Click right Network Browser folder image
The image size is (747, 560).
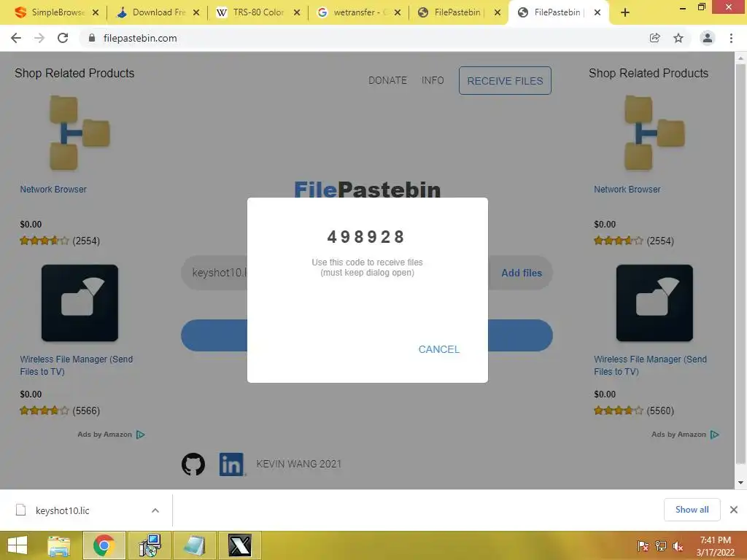[x=654, y=133]
